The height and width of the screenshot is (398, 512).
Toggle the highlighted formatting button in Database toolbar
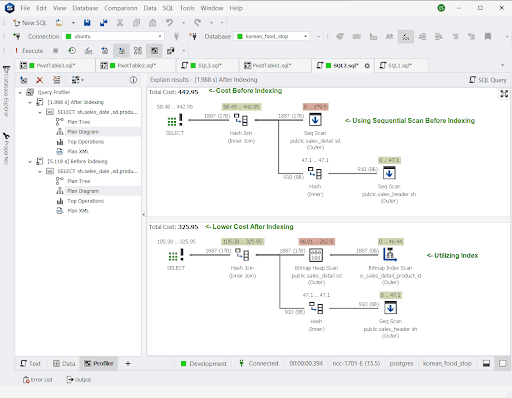click(x=406, y=36)
